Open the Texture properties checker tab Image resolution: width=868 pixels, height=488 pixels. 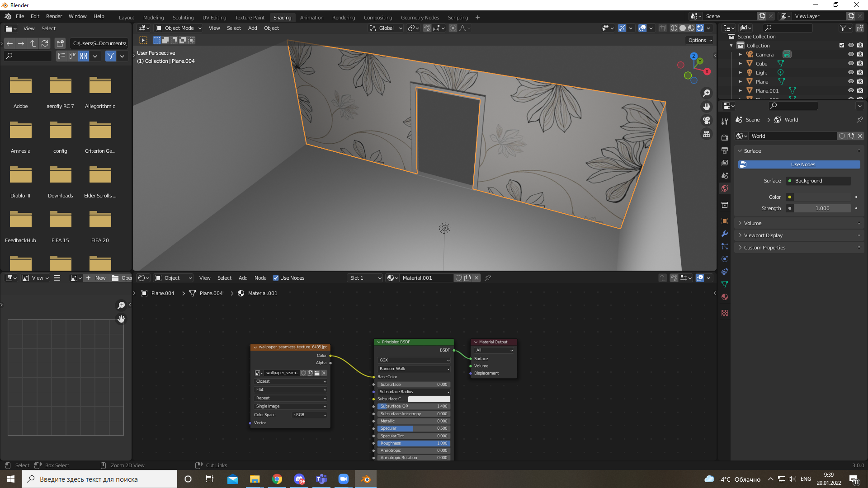click(725, 313)
